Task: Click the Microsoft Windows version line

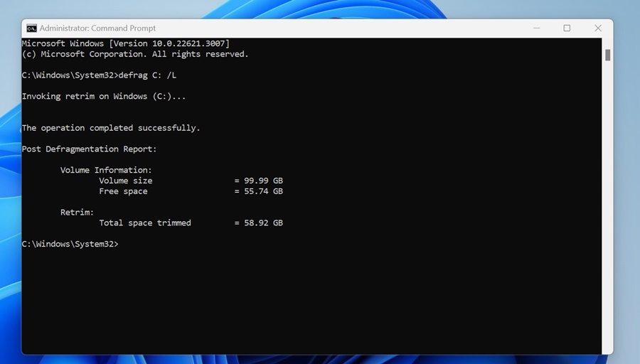Action: (x=125, y=44)
